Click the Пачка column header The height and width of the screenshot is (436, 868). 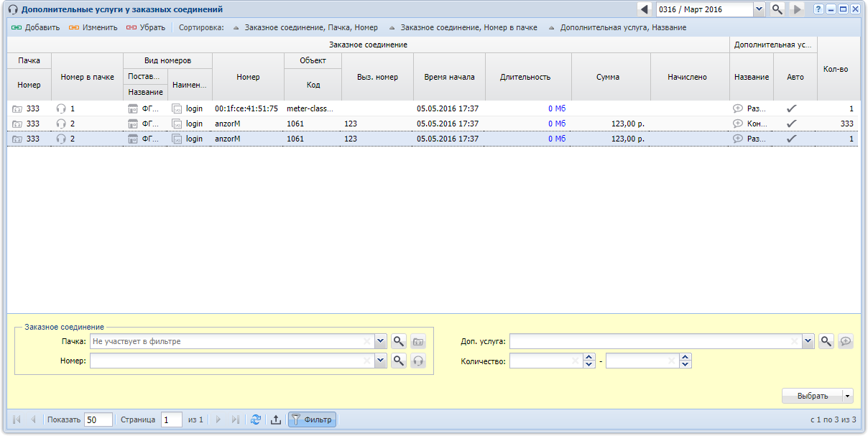click(x=29, y=60)
